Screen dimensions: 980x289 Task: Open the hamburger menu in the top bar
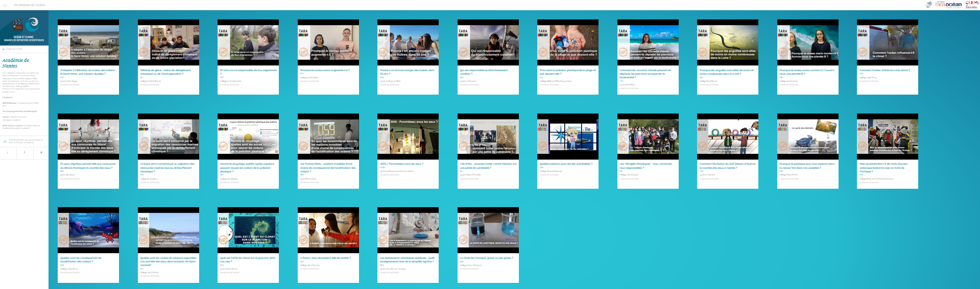(5, 5)
